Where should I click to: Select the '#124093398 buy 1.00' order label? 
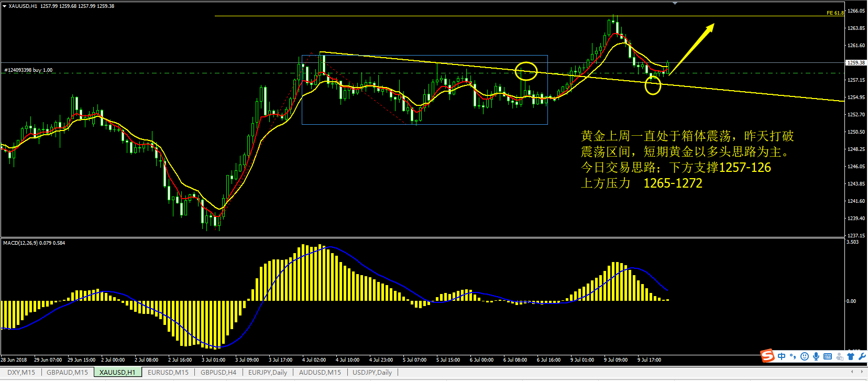coord(28,70)
